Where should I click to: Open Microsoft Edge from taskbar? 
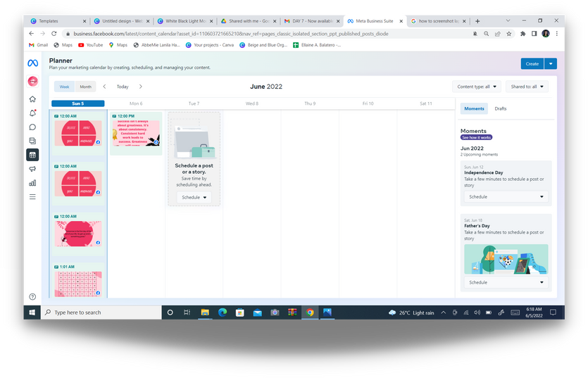click(223, 313)
